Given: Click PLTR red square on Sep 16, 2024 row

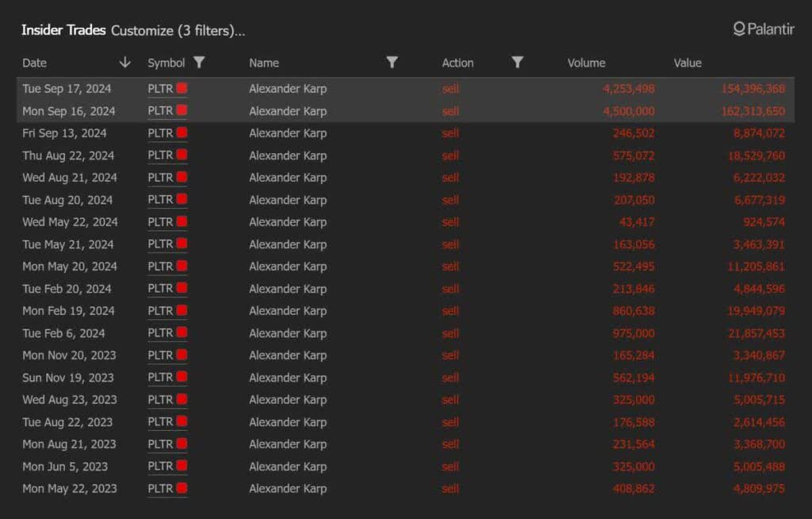Looking at the screenshot, I should click(x=182, y=110).
